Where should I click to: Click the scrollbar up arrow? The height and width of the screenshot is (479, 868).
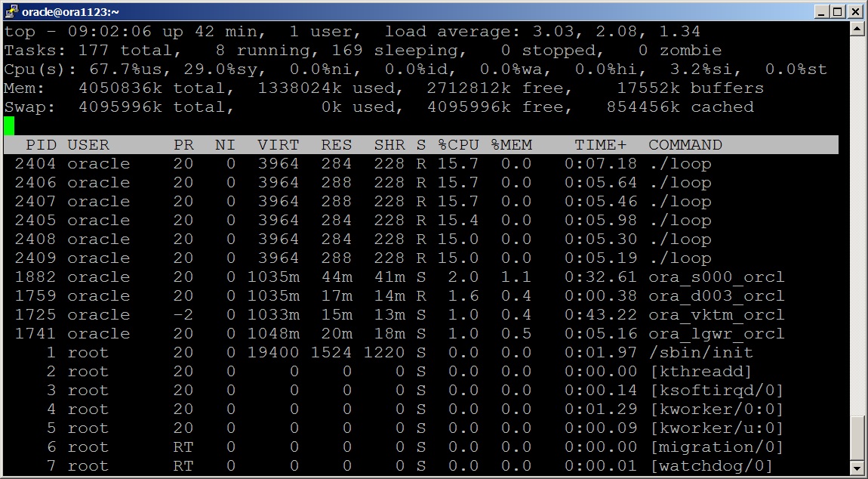(x=856, y=29)
